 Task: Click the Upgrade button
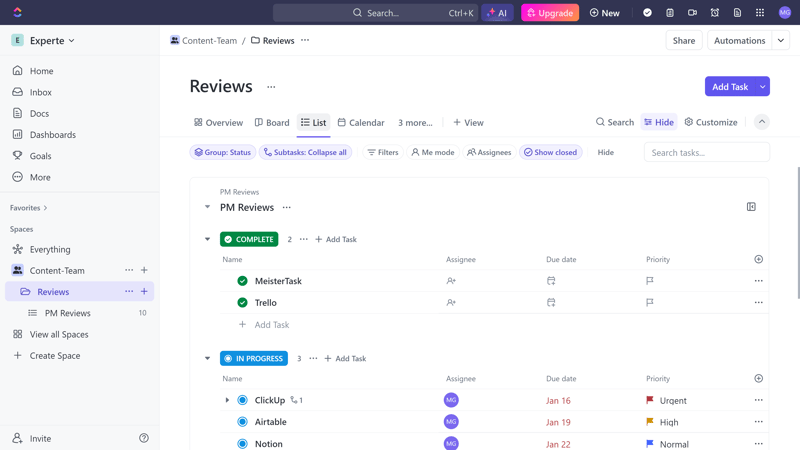[x=549, y=13]
